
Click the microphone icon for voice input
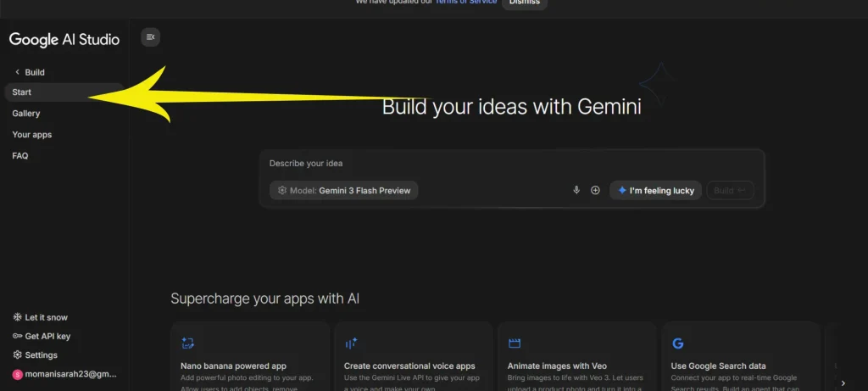point(576,191)
